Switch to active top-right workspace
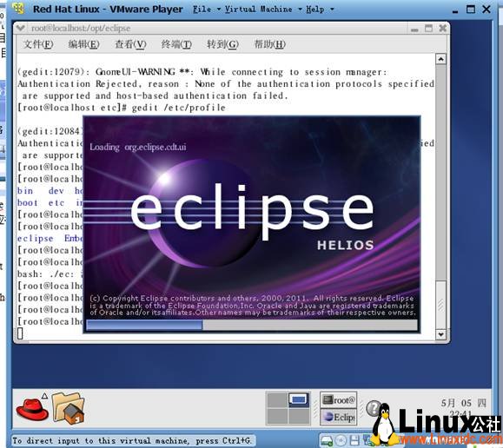Image resolution: width=503 pixels, height=448 pixels. click(299, 400)
